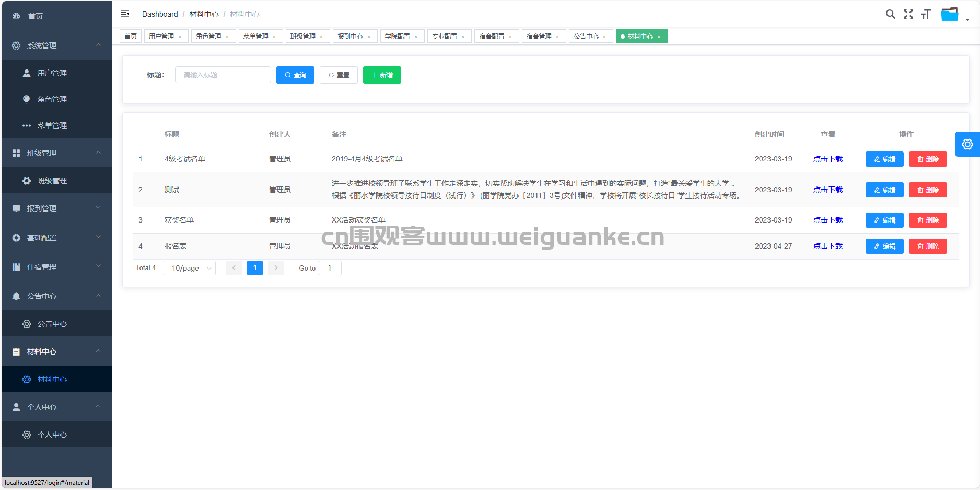Open the floating settings gear panel
Viewport: 980px width, 490px height.
967,144
